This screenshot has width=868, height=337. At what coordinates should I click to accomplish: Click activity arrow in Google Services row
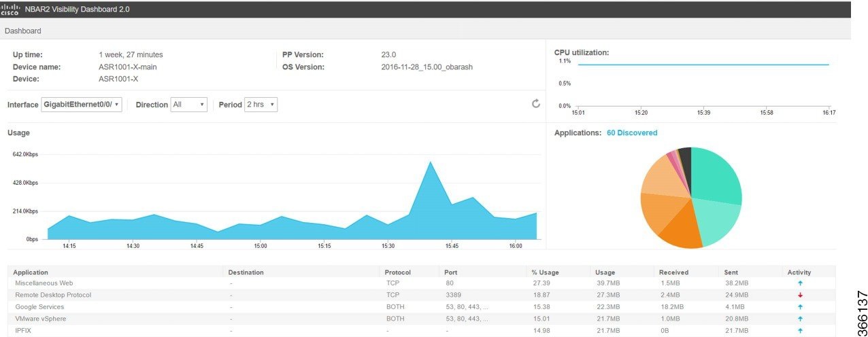point(800,306)
